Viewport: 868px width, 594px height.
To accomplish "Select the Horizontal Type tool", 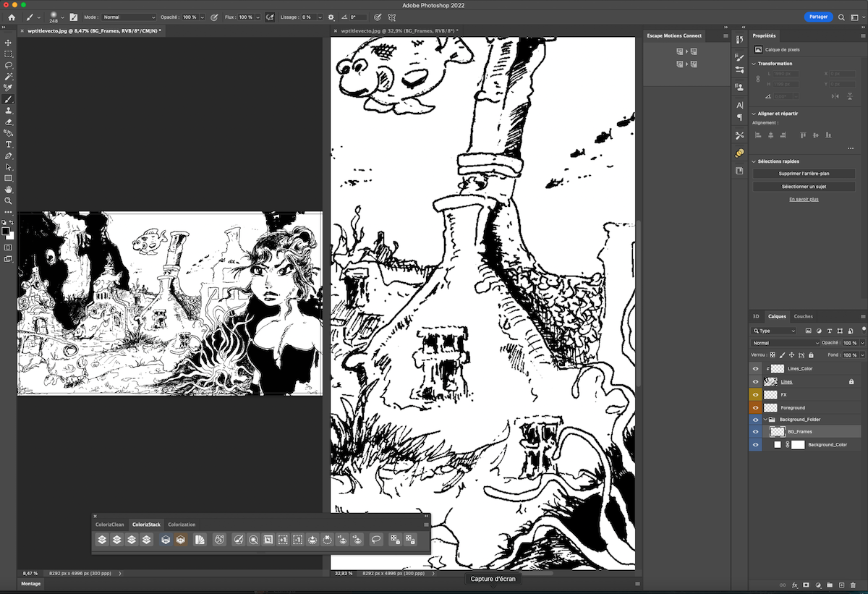I will click(9, 145).
